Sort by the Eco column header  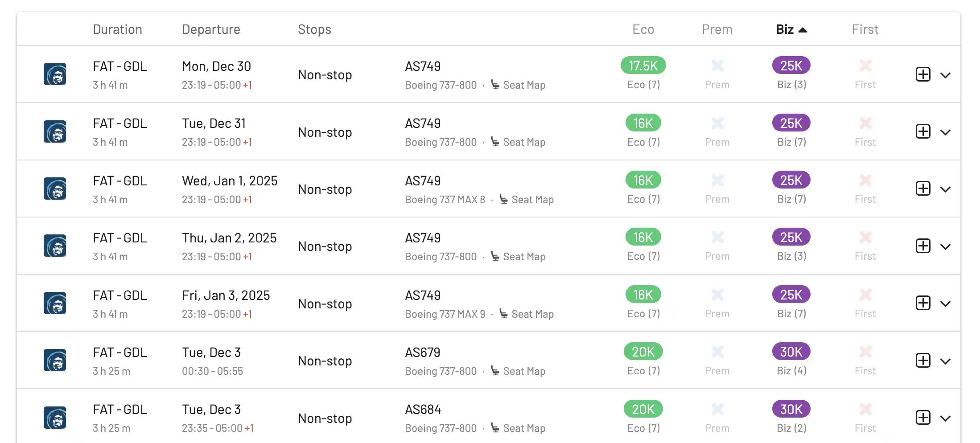point(643,29)
